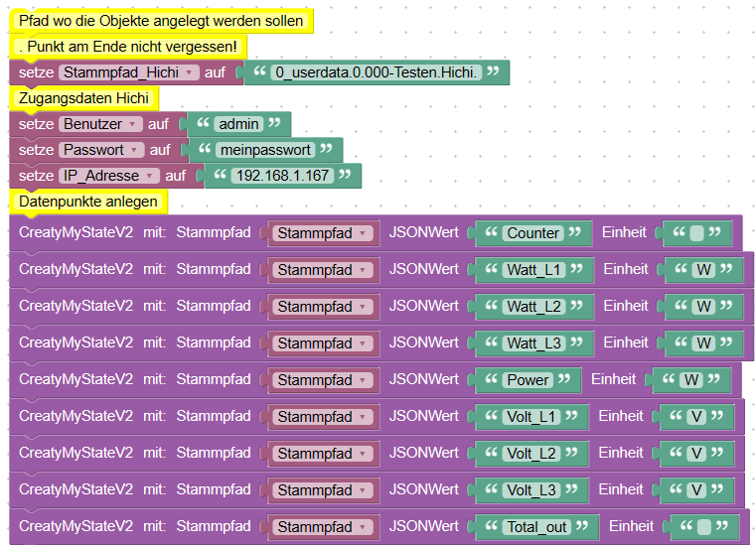Open Stammpfad dropdown in the Power row
The width and height of the screenshot is (756, 545).
pos(322,380)
